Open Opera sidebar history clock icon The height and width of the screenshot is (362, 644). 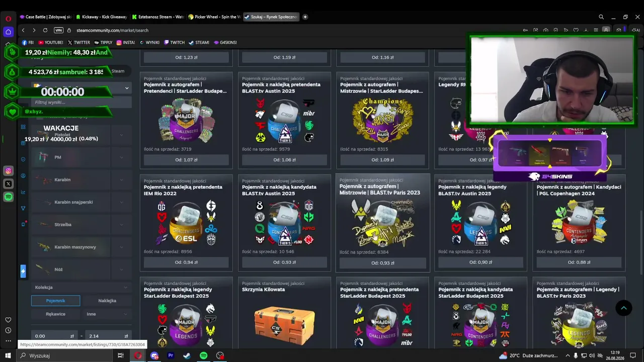coord(8,330)
